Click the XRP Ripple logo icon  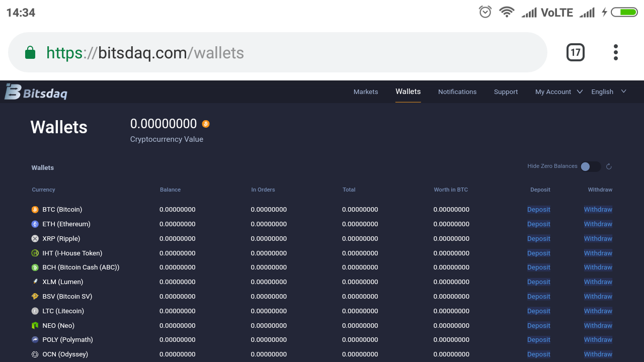35,238
